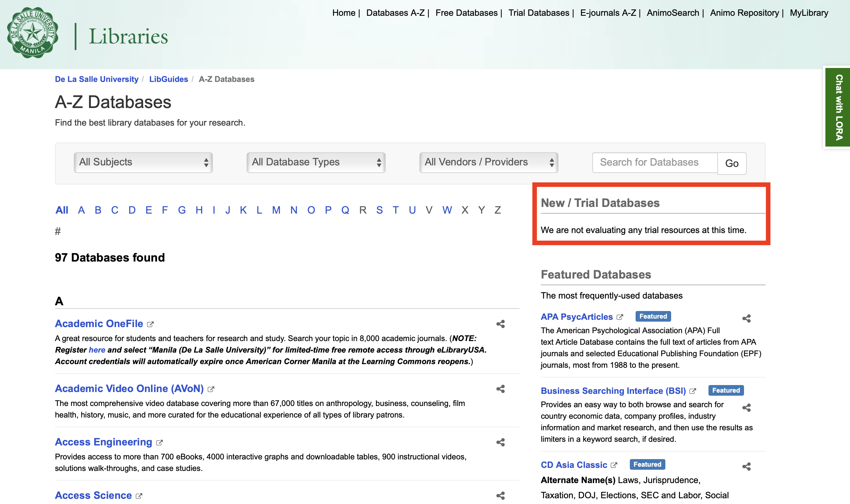
Task: Filter databases by letter W
Action: [447, 210]
